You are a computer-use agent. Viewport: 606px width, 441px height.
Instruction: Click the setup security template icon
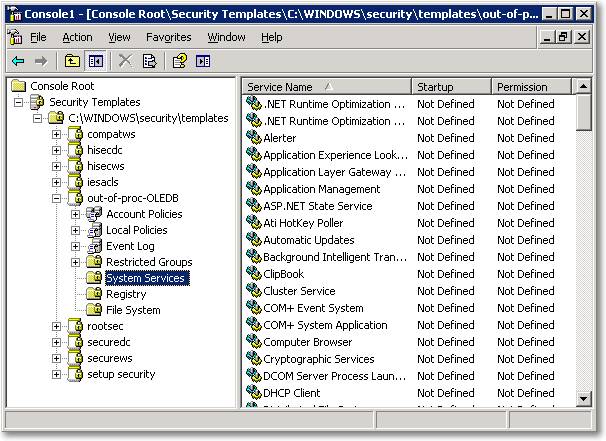[x=75, y=374]
